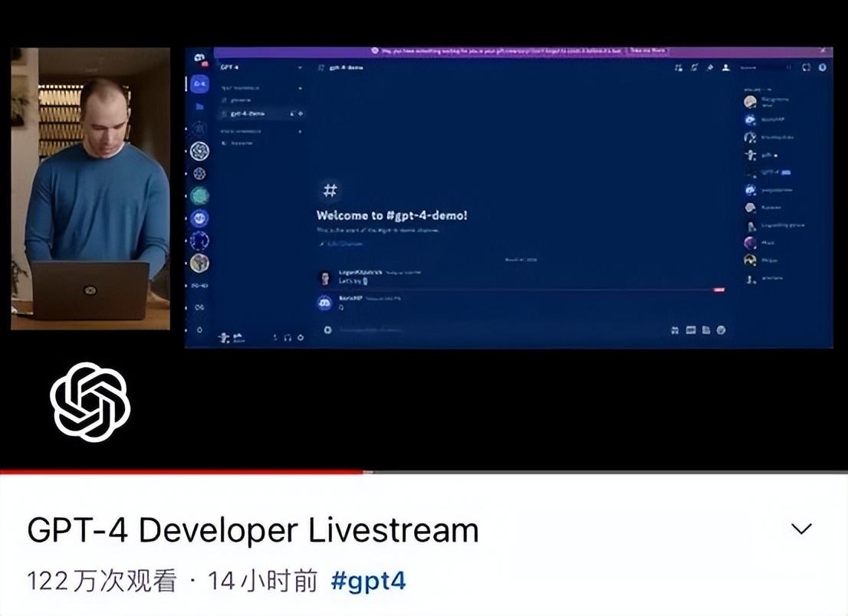Viewport: 848px width, 616px height.
Task: Toggle the Discord member list icon
Action: (726, 67)
